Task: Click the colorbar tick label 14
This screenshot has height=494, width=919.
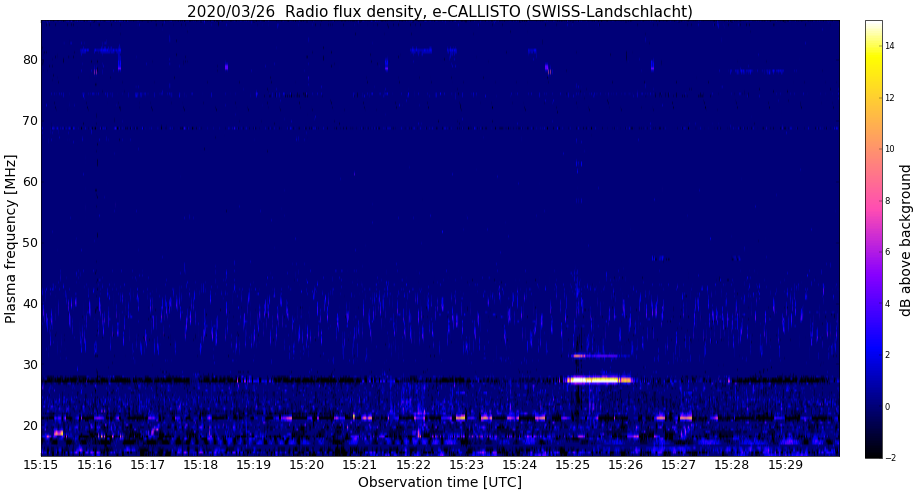Action: pyautogui.click(x=890, y=46)
